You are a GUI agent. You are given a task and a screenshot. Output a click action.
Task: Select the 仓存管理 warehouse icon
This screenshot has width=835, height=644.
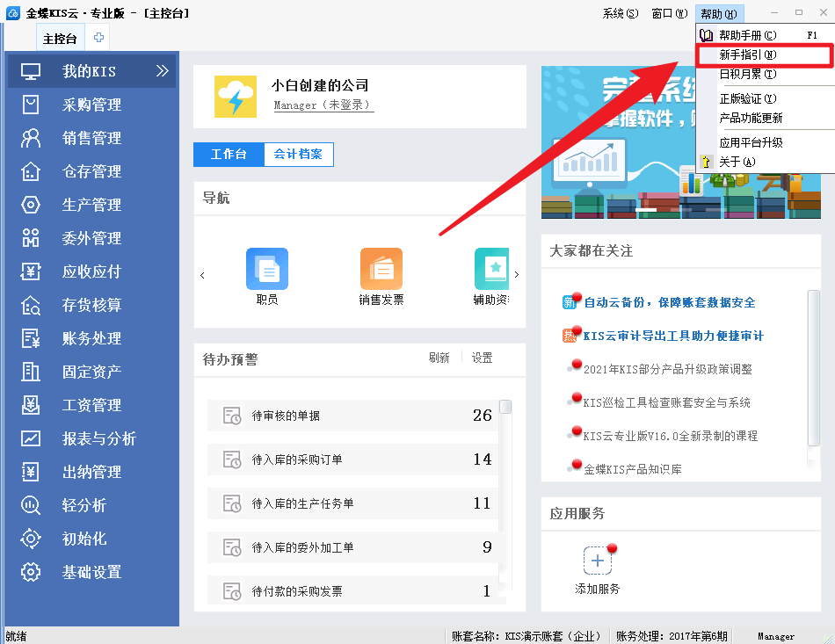(31, 171)
